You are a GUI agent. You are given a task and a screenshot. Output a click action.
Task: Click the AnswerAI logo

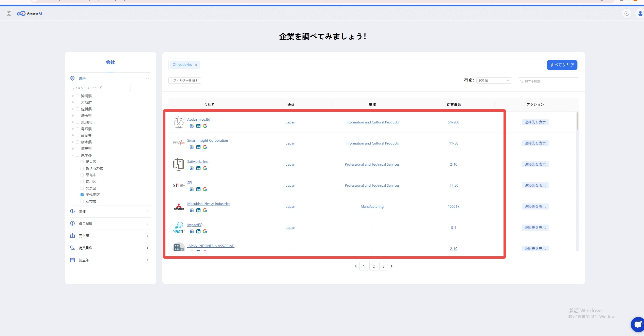coord(29,13)
